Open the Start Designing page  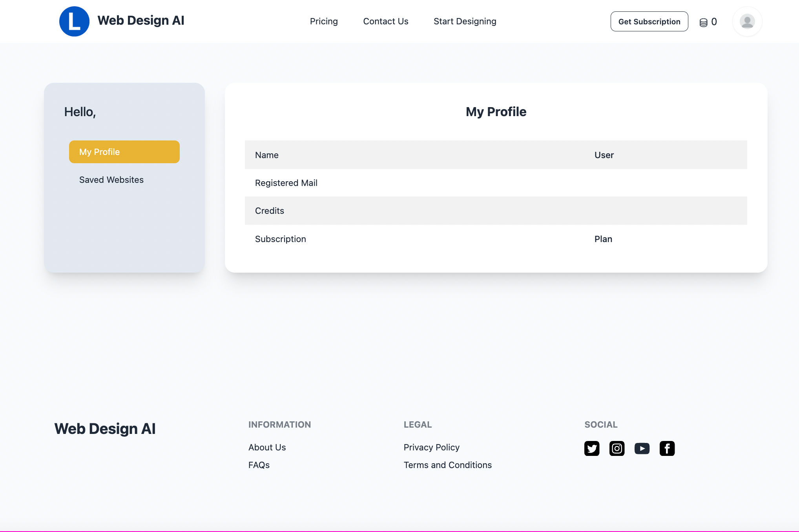[465, 21]
